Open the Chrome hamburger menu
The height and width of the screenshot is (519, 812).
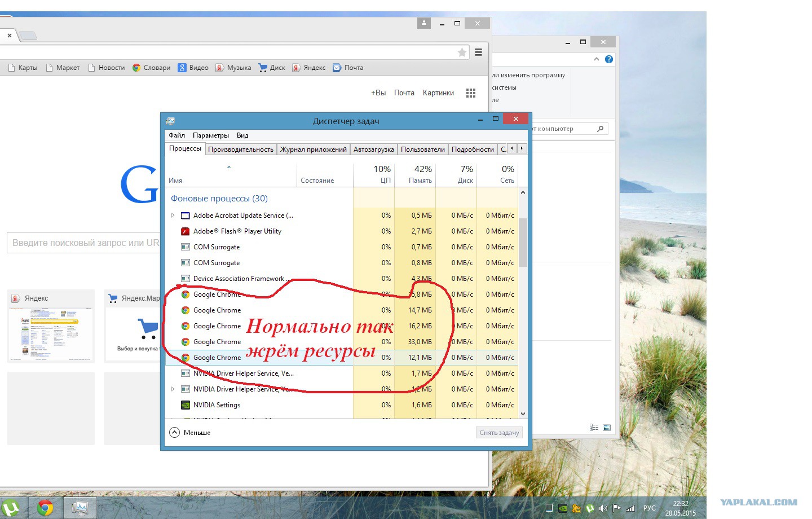click(x=478, y=52)
